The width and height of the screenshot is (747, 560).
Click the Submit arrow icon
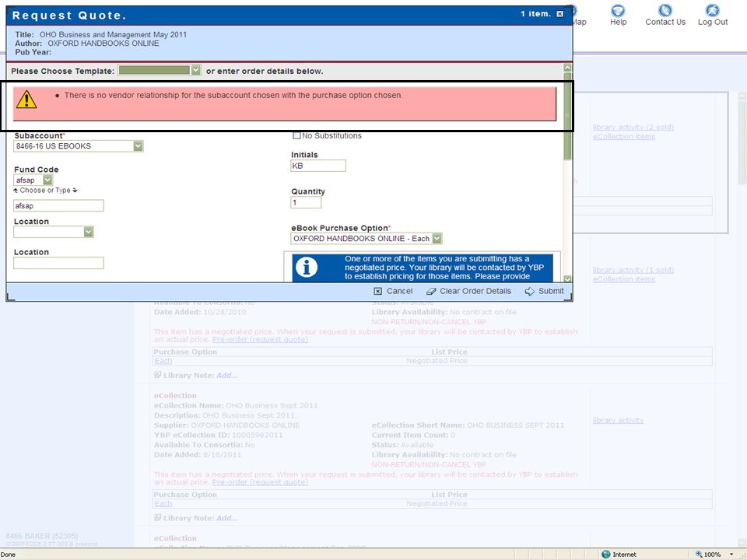click(529, 291)
